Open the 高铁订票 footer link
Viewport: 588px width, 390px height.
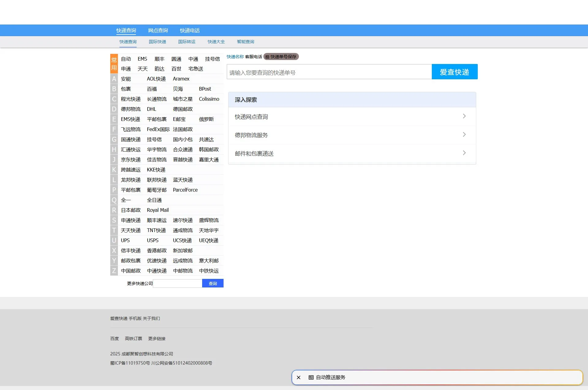134,339
